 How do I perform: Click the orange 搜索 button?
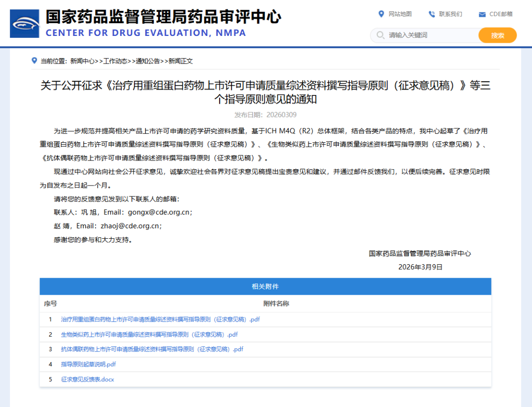tap(498, 35)
